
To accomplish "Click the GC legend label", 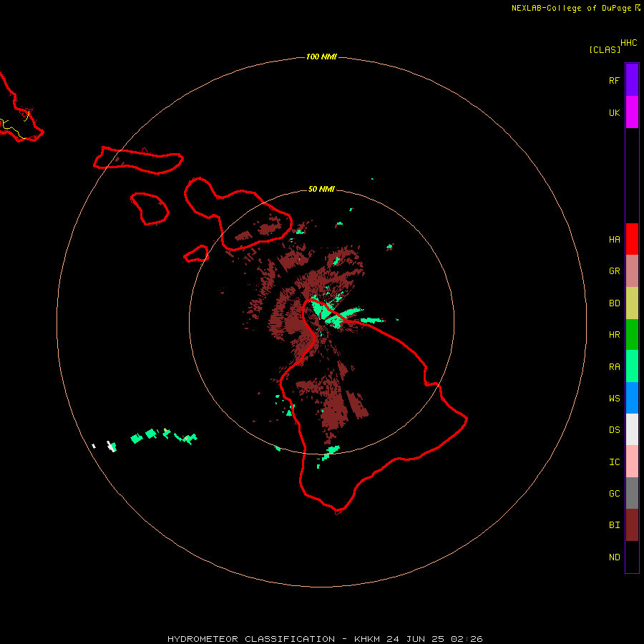I will (x=614, y=493).
